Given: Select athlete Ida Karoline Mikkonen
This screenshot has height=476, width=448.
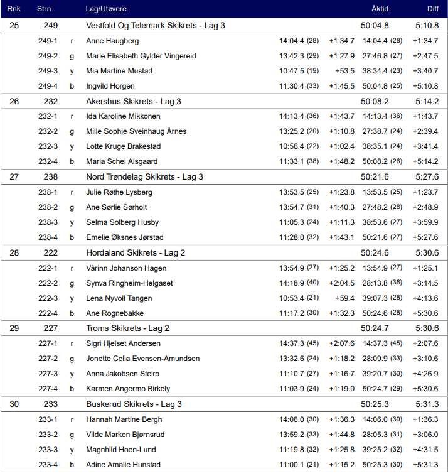Looking at the screenshot, I should (123, 116).
